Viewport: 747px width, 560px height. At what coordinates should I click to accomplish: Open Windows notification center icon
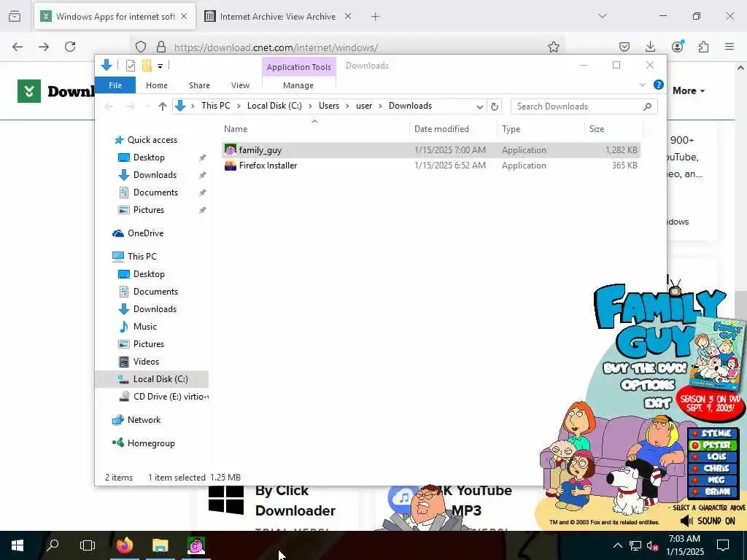pyautogui.click(x=723, y=545)
